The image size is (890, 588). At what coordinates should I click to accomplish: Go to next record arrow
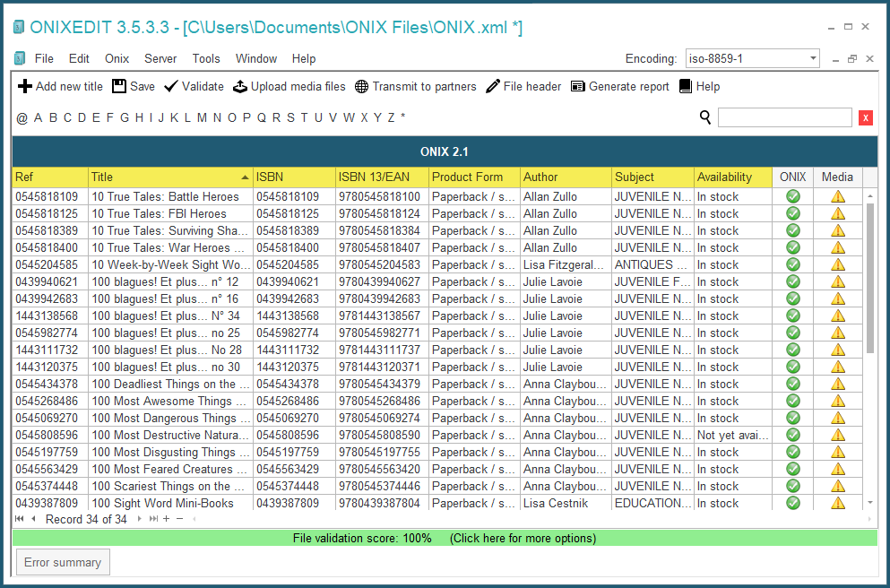(139, 519)
